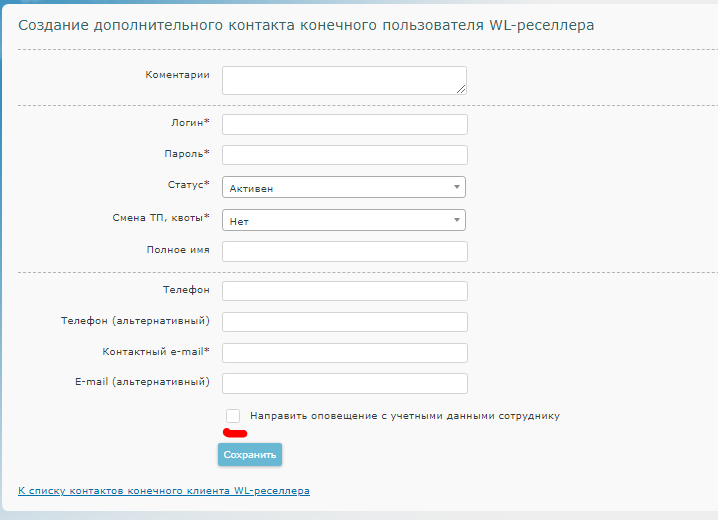Click the Статус* field label

[188, 184]
